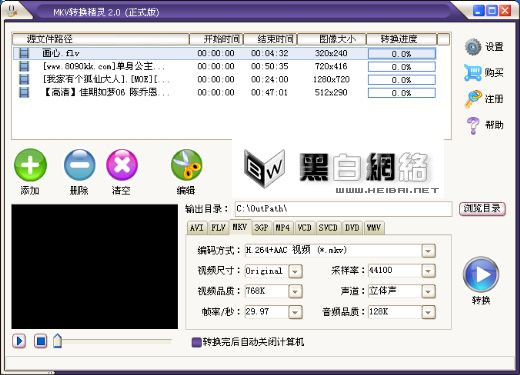Click the start time (开始时间) column header

click(x=216, y=39)
